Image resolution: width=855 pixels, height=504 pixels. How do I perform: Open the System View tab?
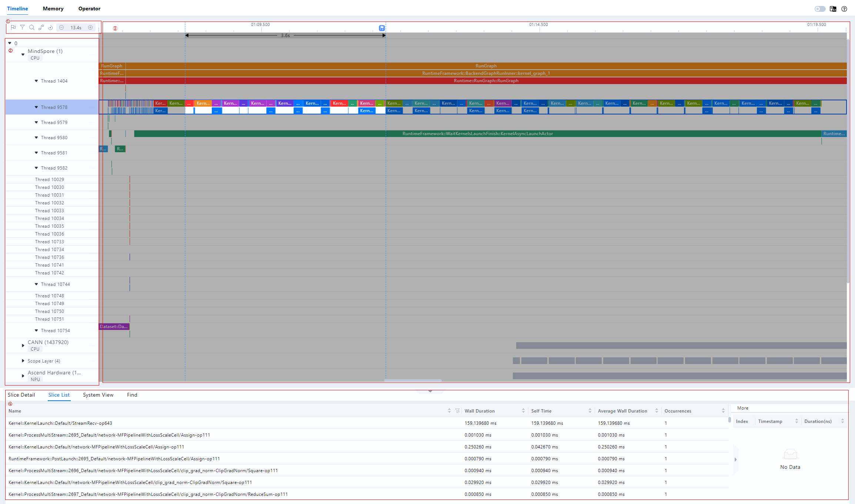(98, 395)
